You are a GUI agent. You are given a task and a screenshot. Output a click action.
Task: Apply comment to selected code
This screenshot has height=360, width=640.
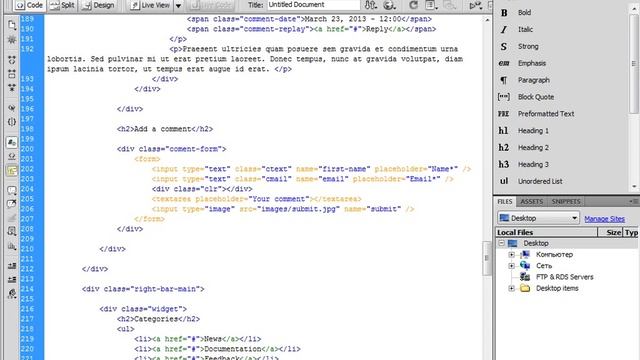point(12,190)
